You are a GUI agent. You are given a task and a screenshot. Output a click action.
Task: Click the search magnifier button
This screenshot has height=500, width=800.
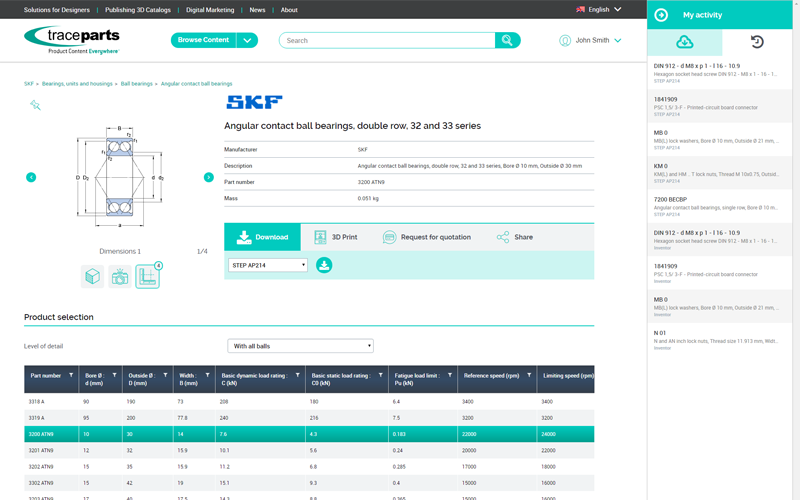click(x=508, y=40)
